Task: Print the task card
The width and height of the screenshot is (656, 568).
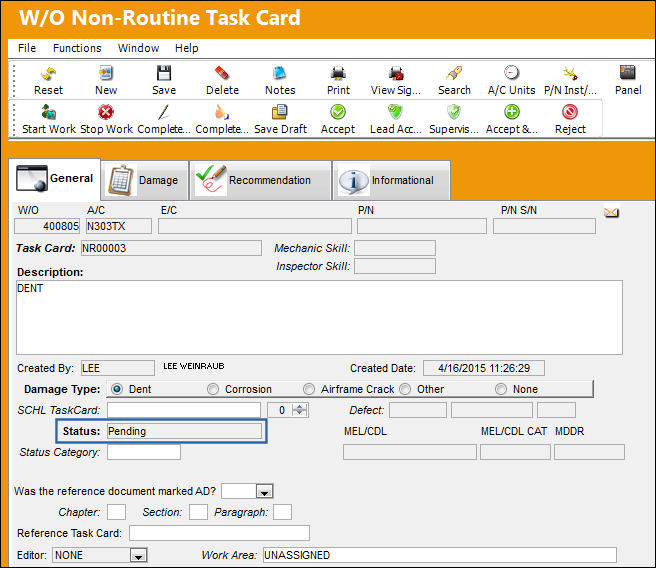Action: coord(338,74)
